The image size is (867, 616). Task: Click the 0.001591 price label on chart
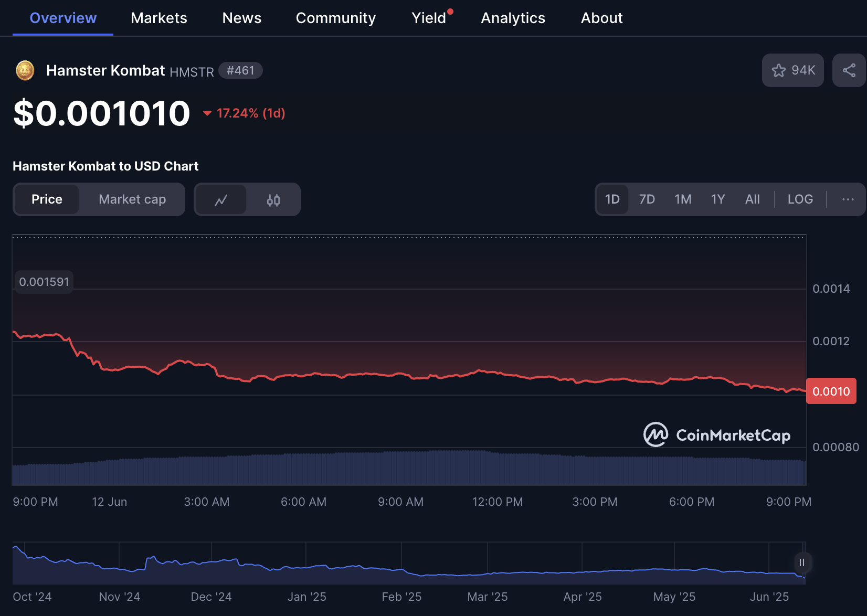44,282
